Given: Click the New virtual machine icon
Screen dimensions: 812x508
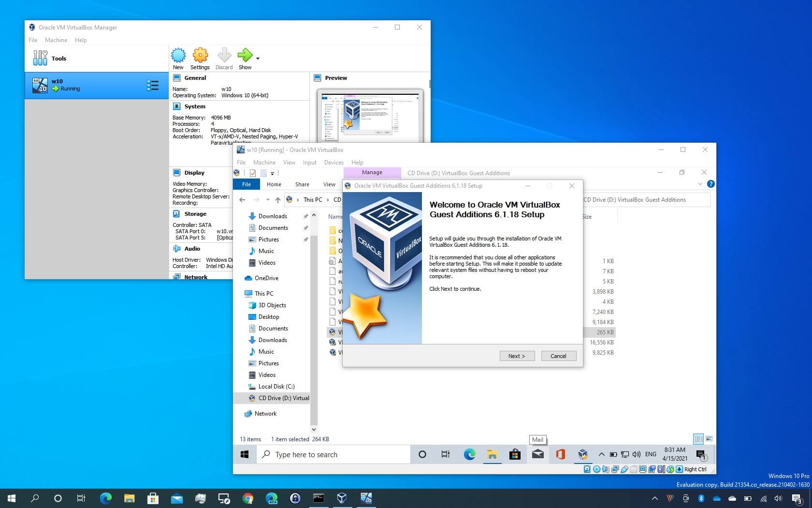Looking at the screenshot, I should point(178,55).
